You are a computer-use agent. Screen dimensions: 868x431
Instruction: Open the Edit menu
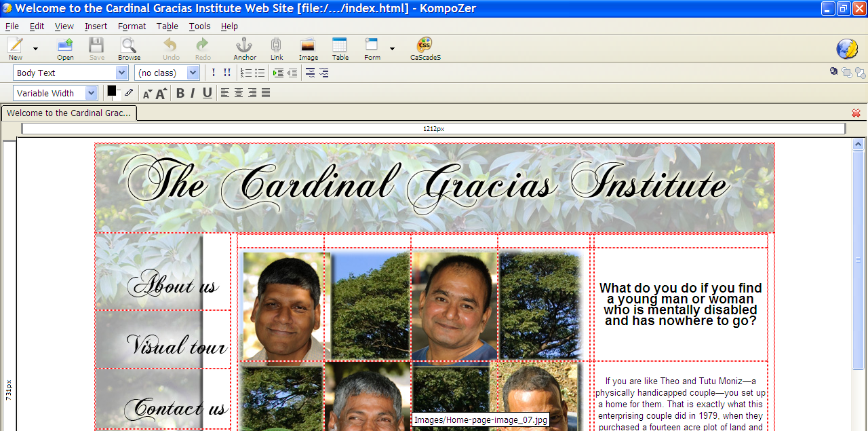37,26
